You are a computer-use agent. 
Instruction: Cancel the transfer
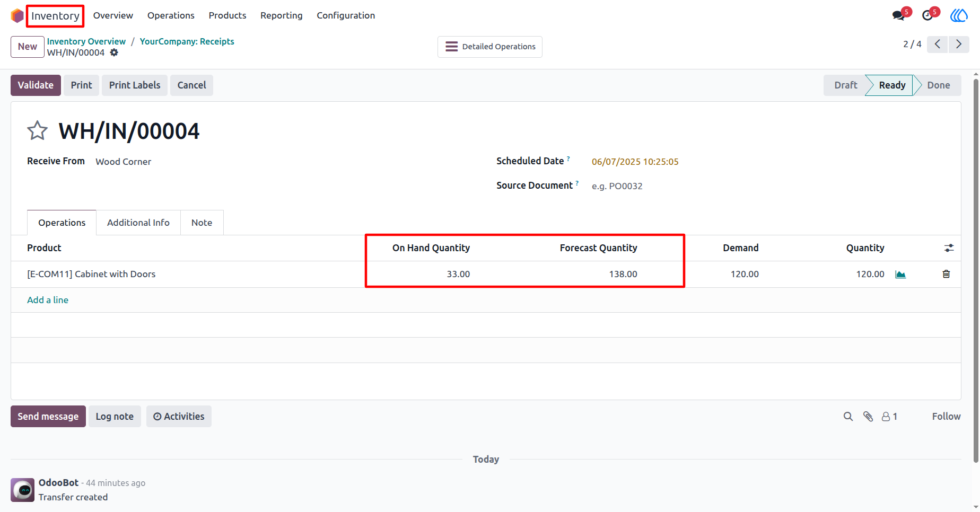(x=191, y=85)
